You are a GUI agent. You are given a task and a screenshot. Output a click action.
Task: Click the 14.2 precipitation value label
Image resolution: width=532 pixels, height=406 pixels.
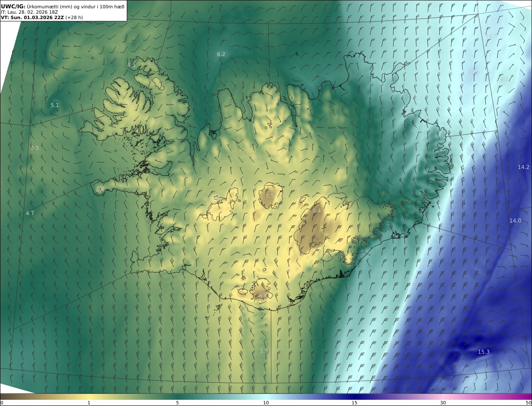coord(524,167)
